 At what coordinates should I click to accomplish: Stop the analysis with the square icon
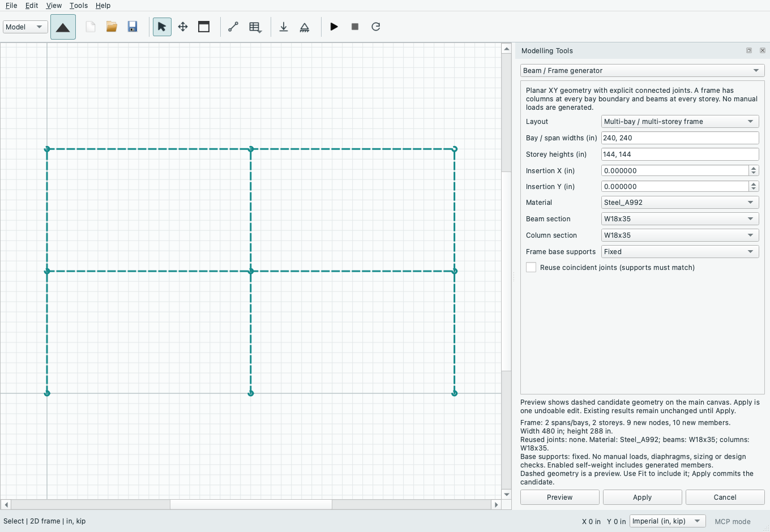tap(355, 27)
